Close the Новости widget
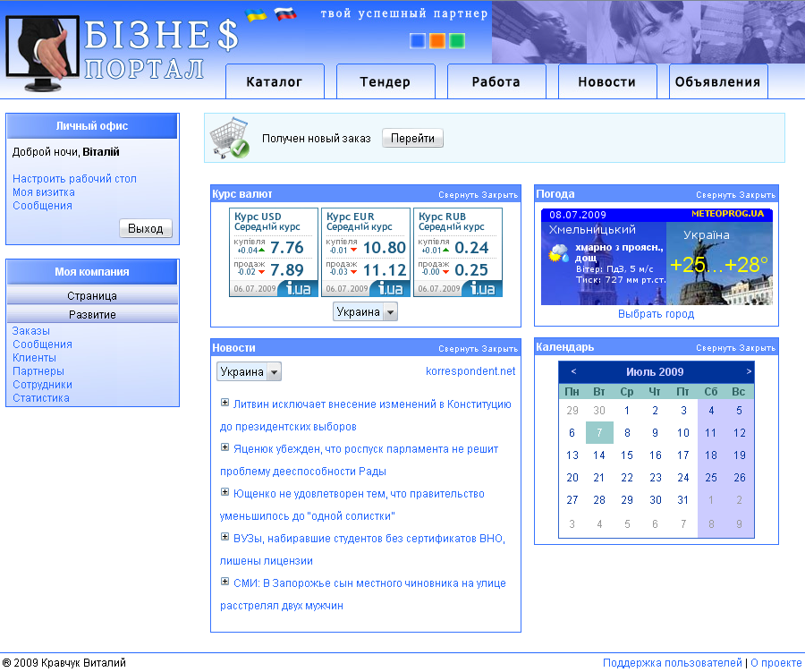Image resolution: width=805 pixels, height=672 pixels. (x=500, y=348)
